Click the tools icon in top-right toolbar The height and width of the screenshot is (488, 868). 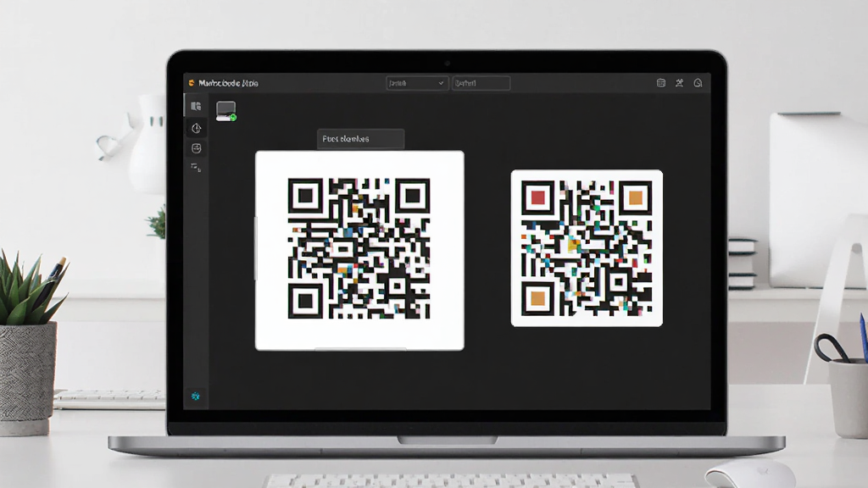coord(679,83)
